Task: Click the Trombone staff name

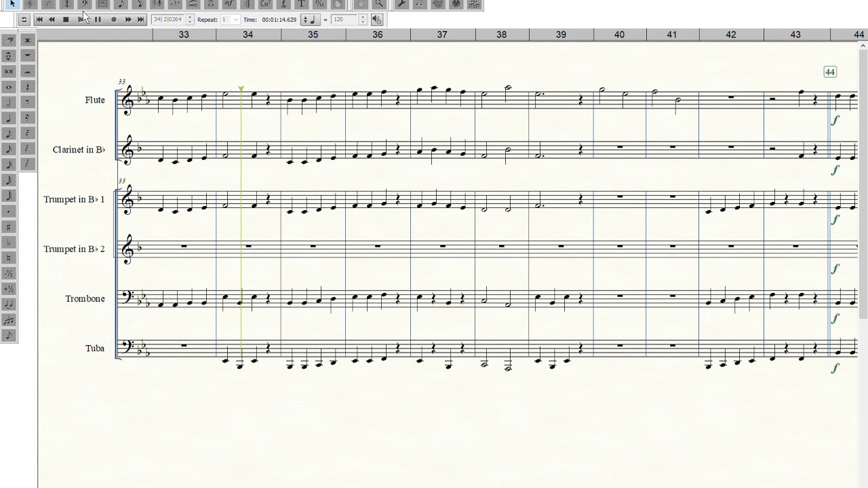Action: pos(85,299)
